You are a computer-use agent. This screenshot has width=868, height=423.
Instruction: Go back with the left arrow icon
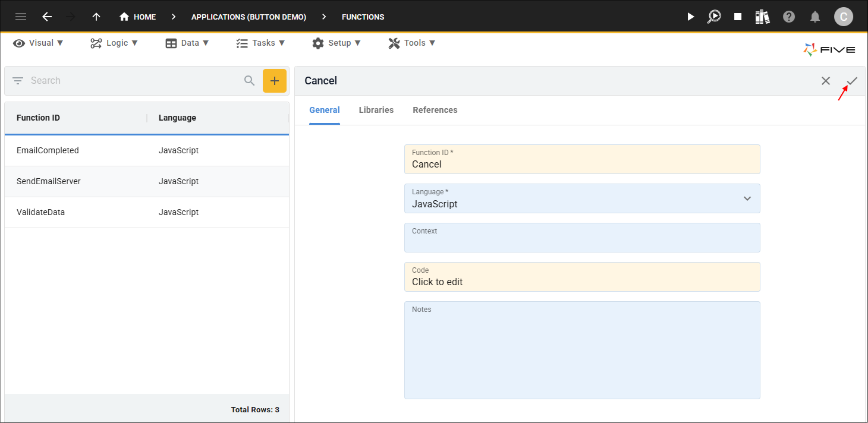(47, 17)
